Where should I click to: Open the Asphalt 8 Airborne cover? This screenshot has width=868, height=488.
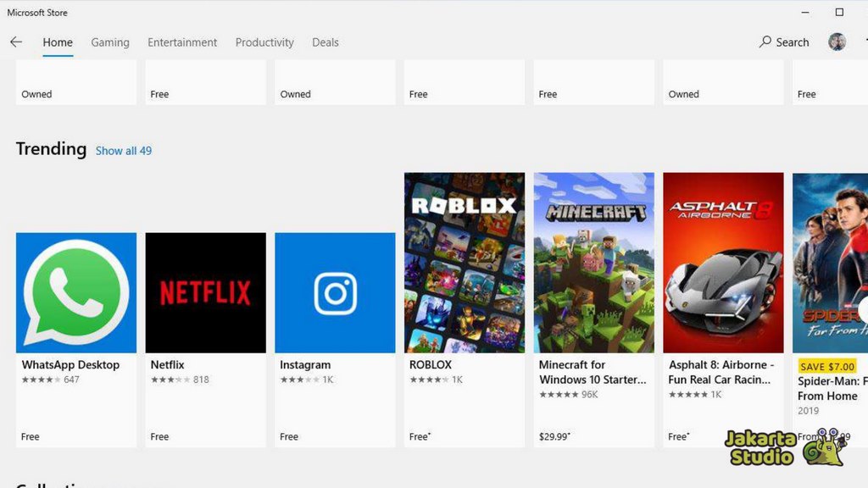pos(724,263)
